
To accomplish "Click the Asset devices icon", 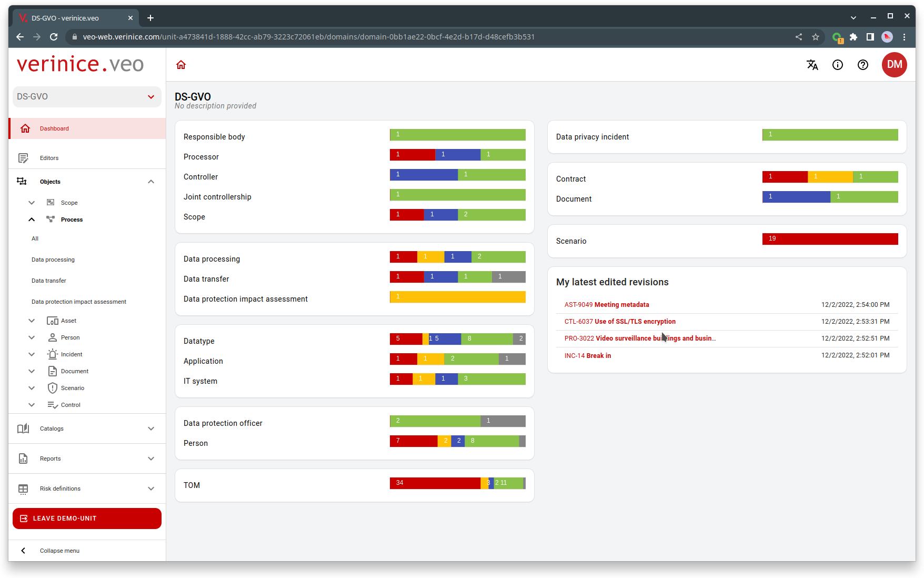I will (53, 321).
